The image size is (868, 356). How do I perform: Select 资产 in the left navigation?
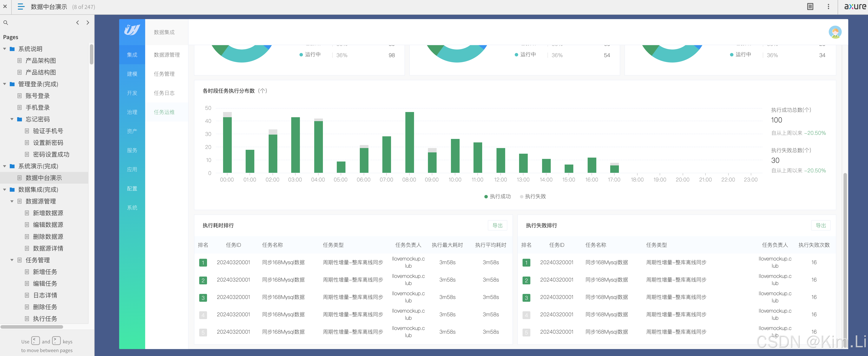pos(132,131)
